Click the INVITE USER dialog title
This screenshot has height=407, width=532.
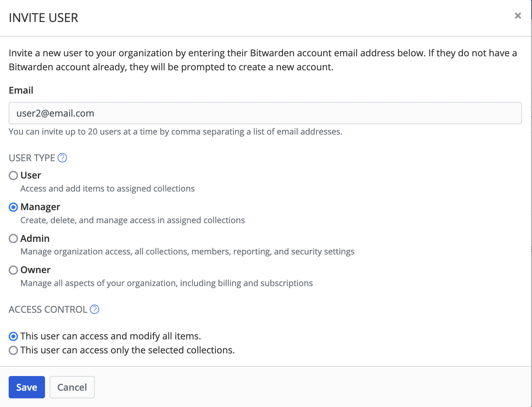(x=43, y=18)
